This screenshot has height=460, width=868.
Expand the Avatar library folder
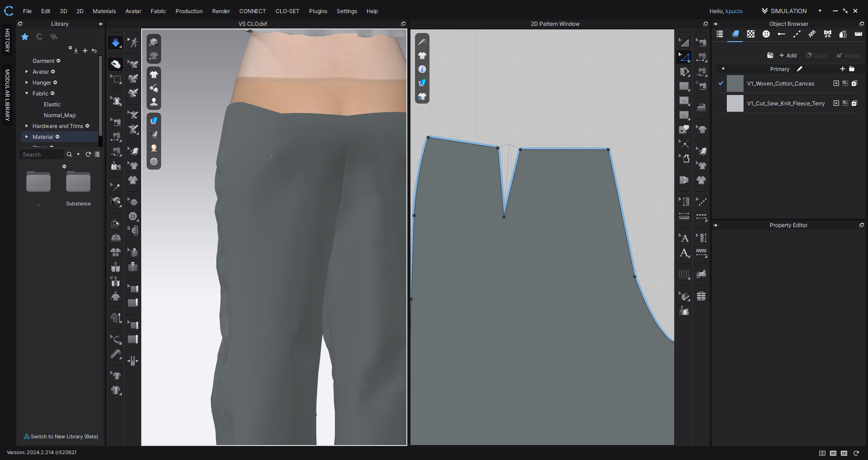click(x=27, y=72)
